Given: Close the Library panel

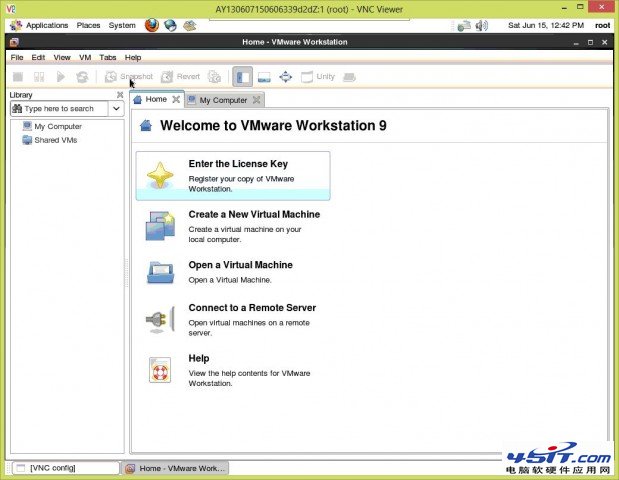Looking at the screenshot, I should (x=120, y=95).
